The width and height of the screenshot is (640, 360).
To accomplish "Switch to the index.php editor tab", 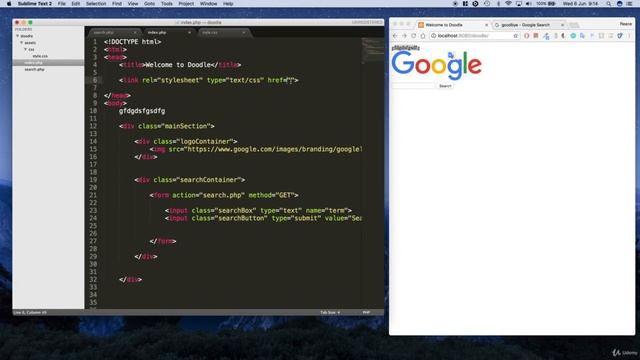I will [x=167, y=33].
